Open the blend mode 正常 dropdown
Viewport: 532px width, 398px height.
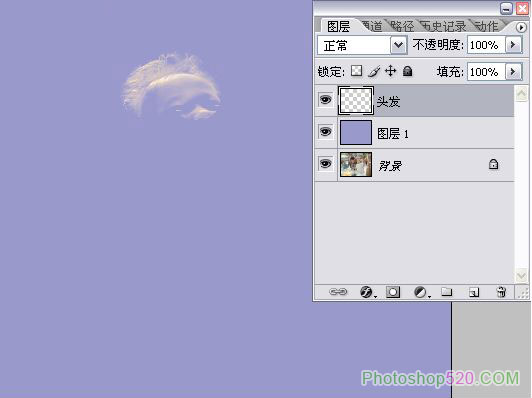398,45
